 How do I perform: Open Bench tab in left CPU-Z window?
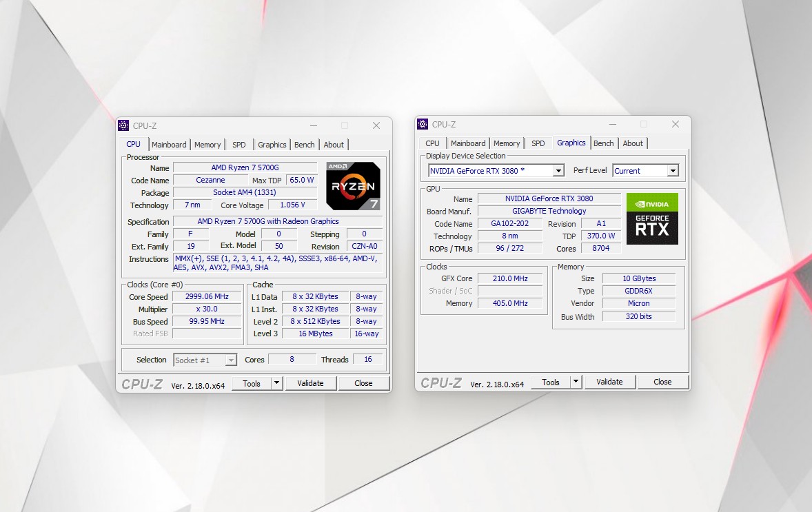[305, 145]
